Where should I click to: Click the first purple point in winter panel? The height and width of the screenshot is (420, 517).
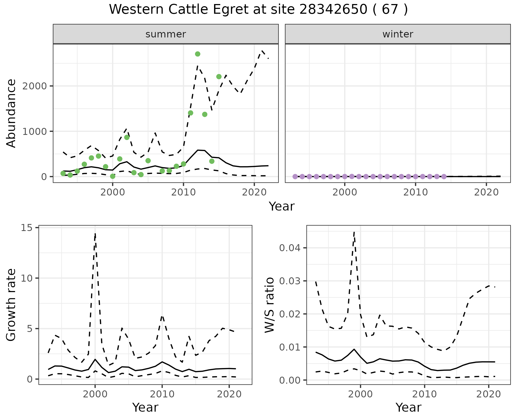295,177
